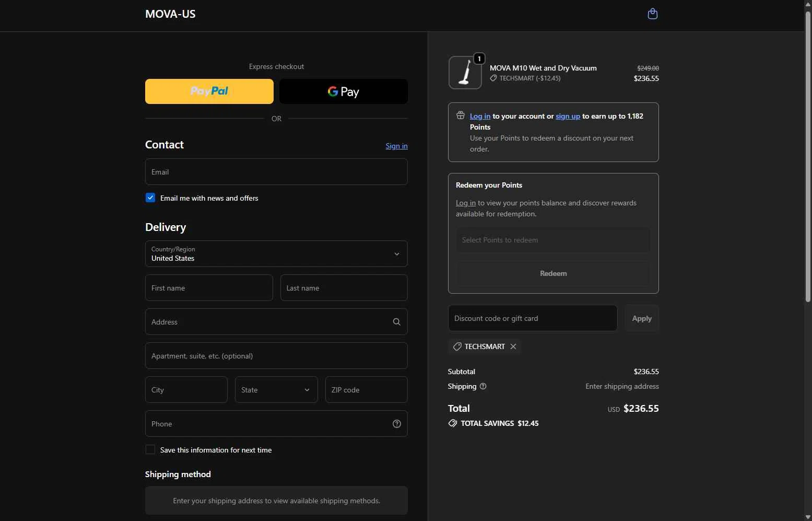Click the $236.55 total amount
812x521 pixels.
[x=641, y=409]
